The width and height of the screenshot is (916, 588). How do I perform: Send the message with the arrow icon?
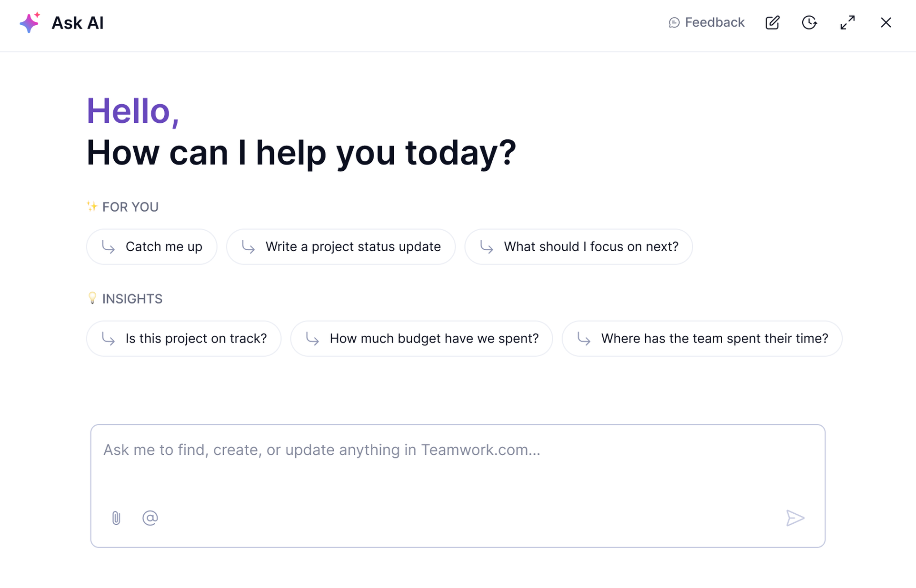click(x=795, y=518)
